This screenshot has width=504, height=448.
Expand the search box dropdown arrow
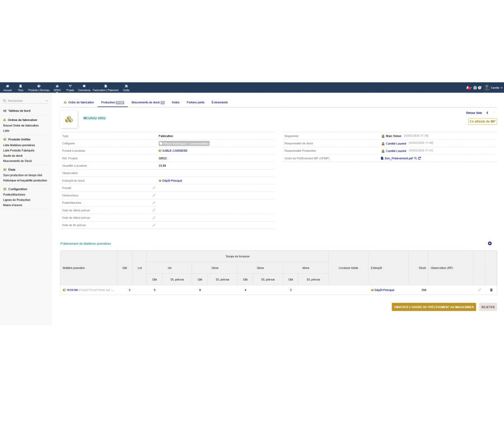[x=47, y=101]
